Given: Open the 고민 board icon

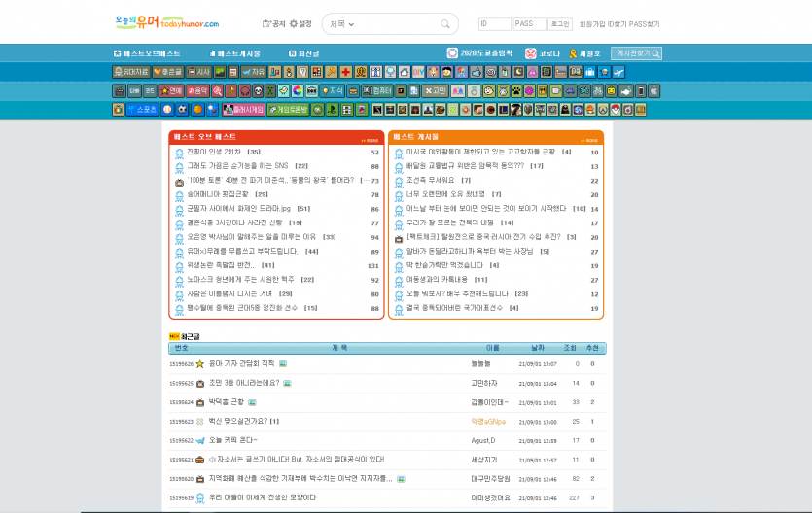Looking at the screenshot, I should tap(434, 90).
